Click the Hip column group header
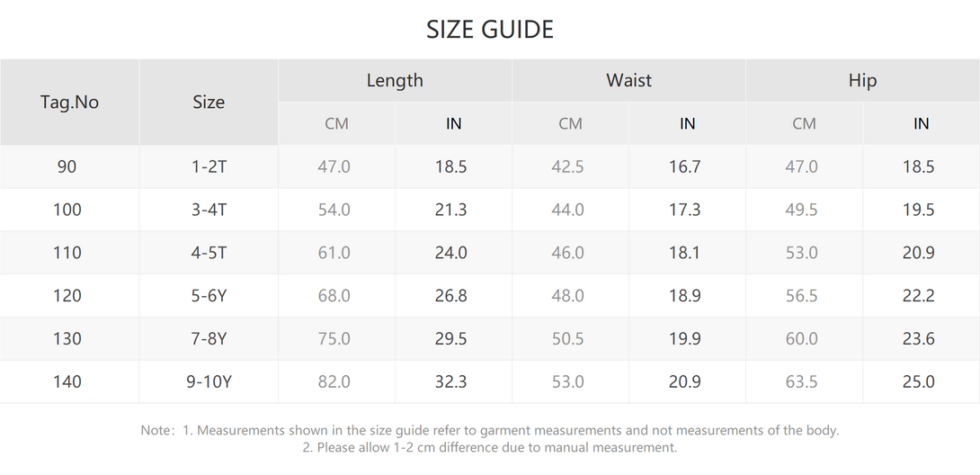Viewport: 980px width, 475px height. 862,80
